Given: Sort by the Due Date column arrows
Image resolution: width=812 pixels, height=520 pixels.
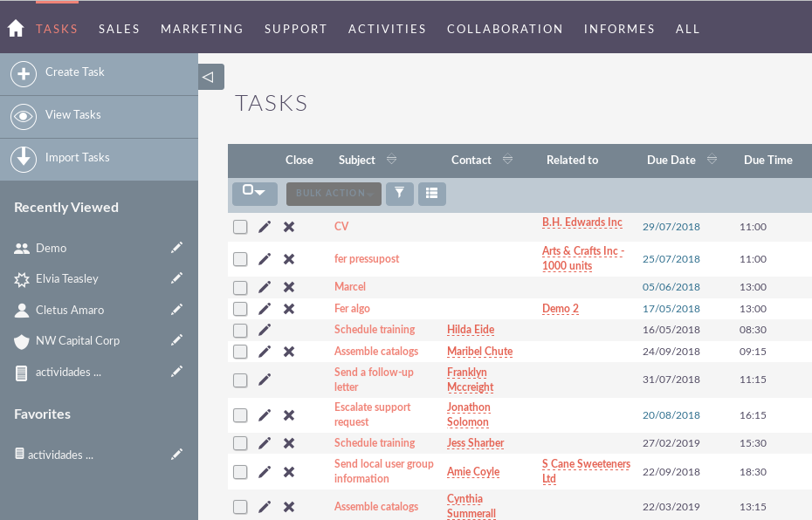Looking at the screenshot, I should [x=712, y=160].
